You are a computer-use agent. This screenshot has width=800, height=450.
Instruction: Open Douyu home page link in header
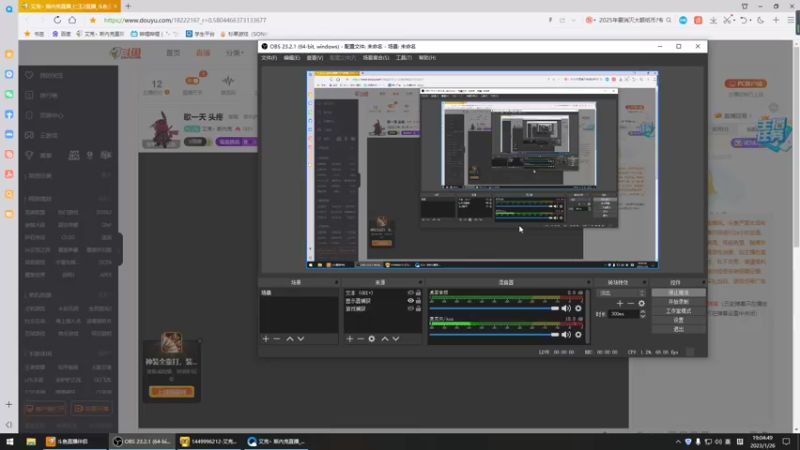pos(173,53)
